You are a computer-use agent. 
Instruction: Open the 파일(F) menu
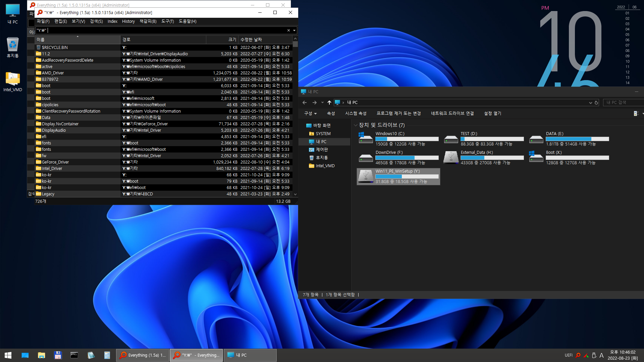[43, 21]
